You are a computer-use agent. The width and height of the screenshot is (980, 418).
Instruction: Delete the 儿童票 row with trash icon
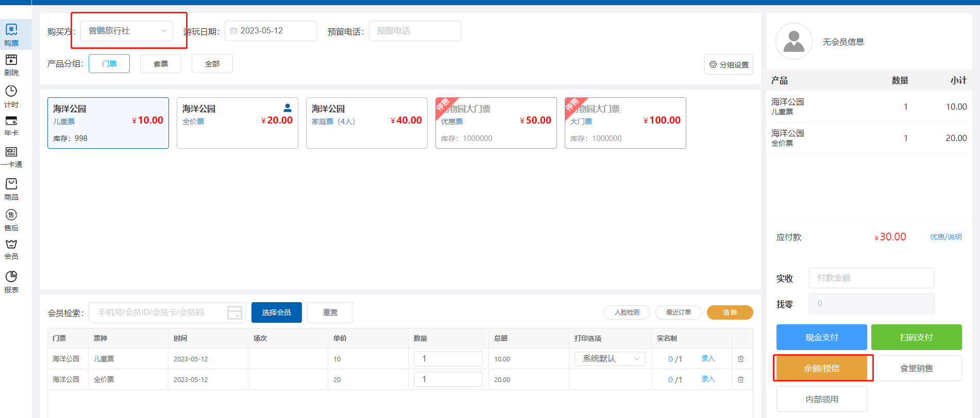(x=740, y=359)
